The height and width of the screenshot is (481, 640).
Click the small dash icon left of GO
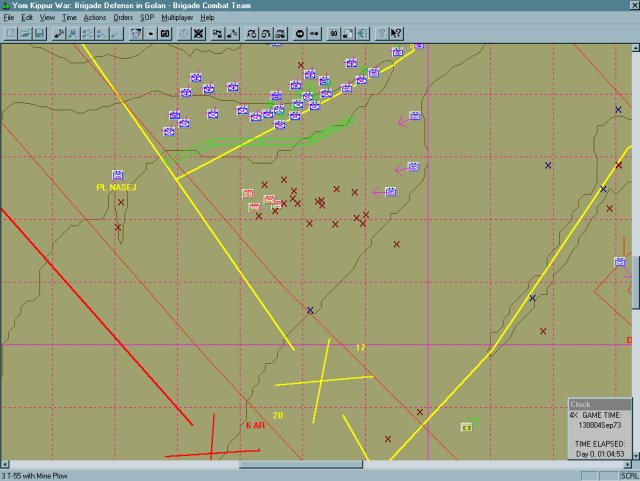(x=151, y=33)
